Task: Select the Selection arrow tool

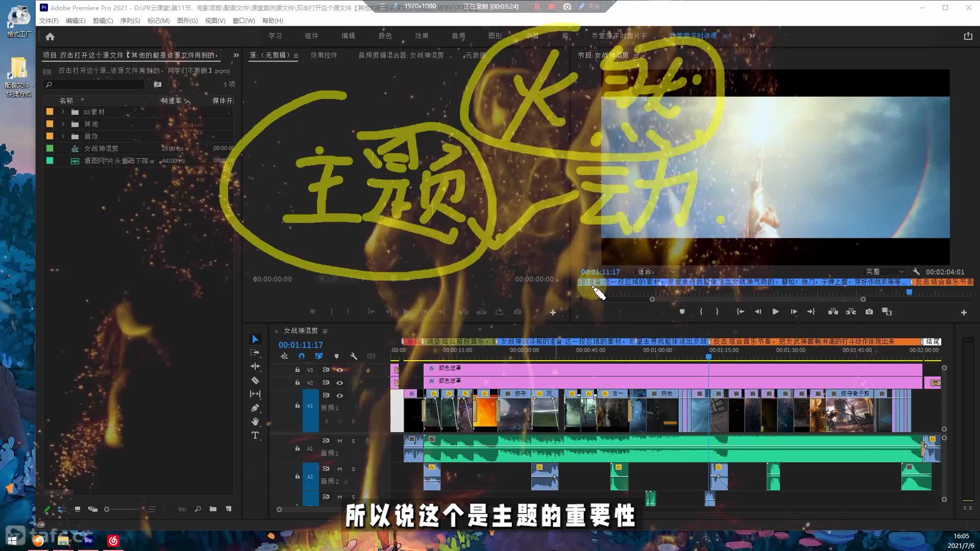Action: pyautogui.click(x=255, y=339)
